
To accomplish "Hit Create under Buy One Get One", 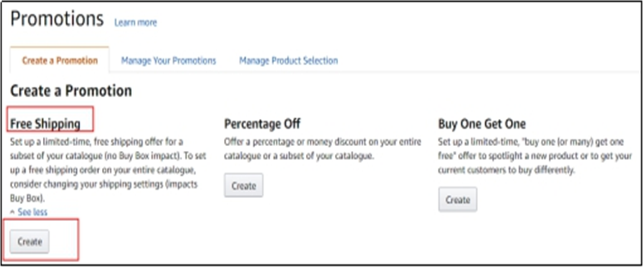I will pos(458,200).
